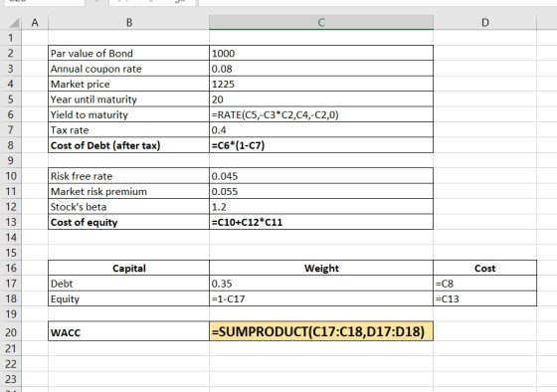Select the Equity cost cell =C13

pyautogui.click(x=485, y=298)
